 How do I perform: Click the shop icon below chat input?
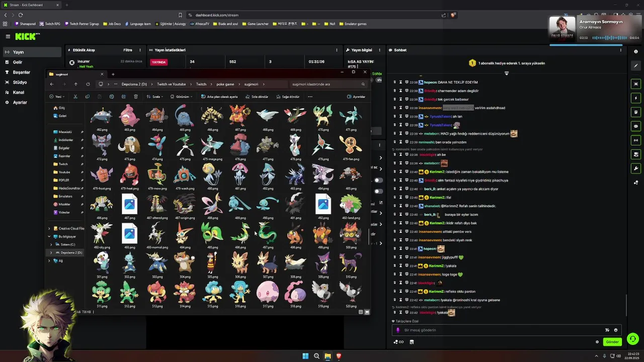(x=412, y=342)
